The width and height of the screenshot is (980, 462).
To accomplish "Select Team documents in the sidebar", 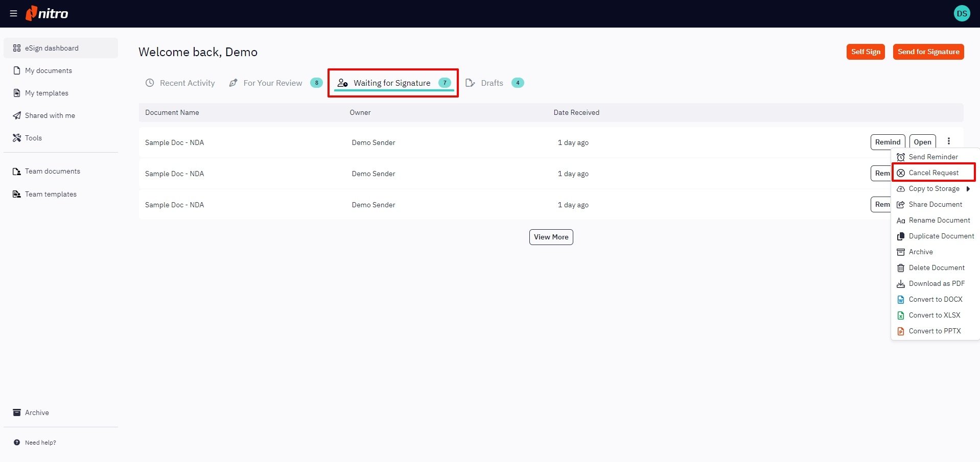I will (x=53, y=171).
